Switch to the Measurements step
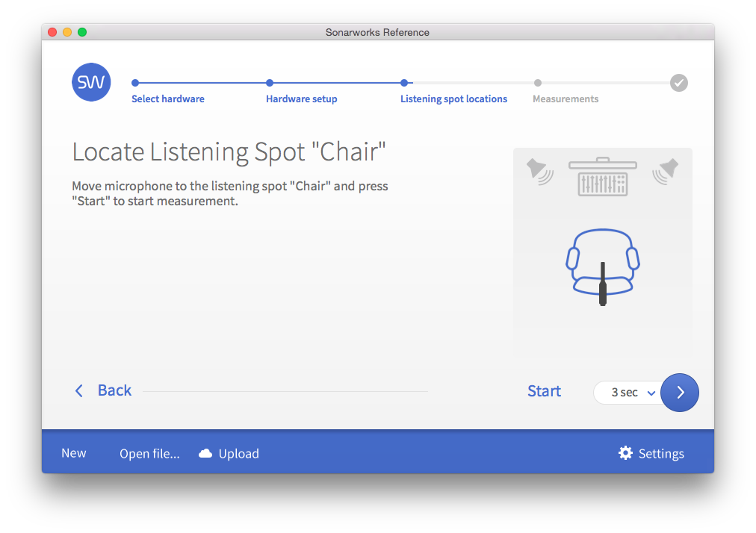 565,99
